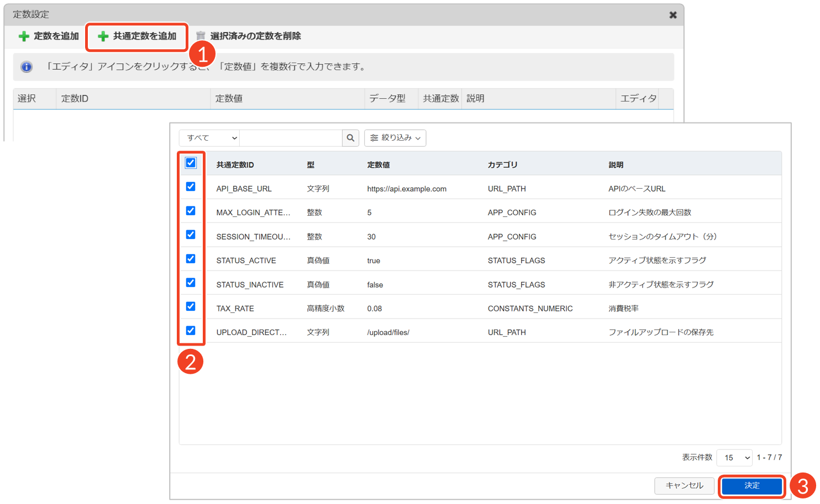Click the magnifying glass search icon
Screen dimensions: 820x504
(350, 138)
